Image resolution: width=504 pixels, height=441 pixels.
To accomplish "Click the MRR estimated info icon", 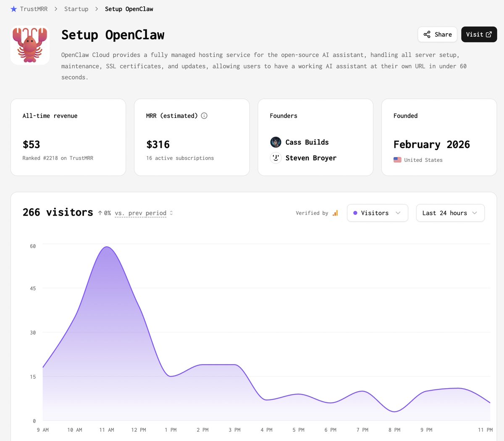I will pos(204,116).
